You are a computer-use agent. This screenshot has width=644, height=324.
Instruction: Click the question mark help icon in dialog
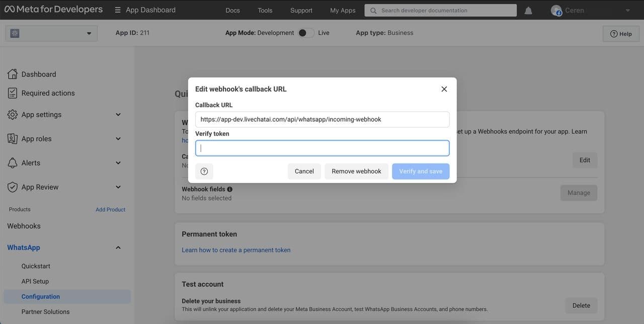(x=204, y=171)
